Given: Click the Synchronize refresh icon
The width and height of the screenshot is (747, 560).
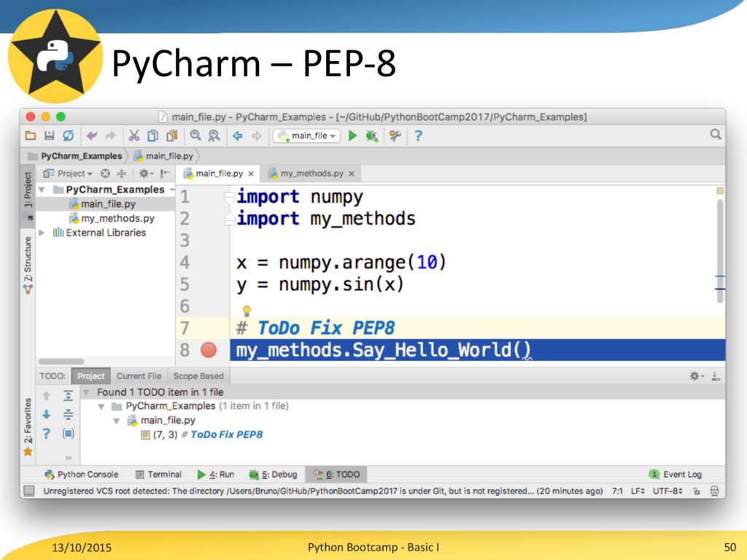Looking at the screenshot, I should tap(68, 136).
